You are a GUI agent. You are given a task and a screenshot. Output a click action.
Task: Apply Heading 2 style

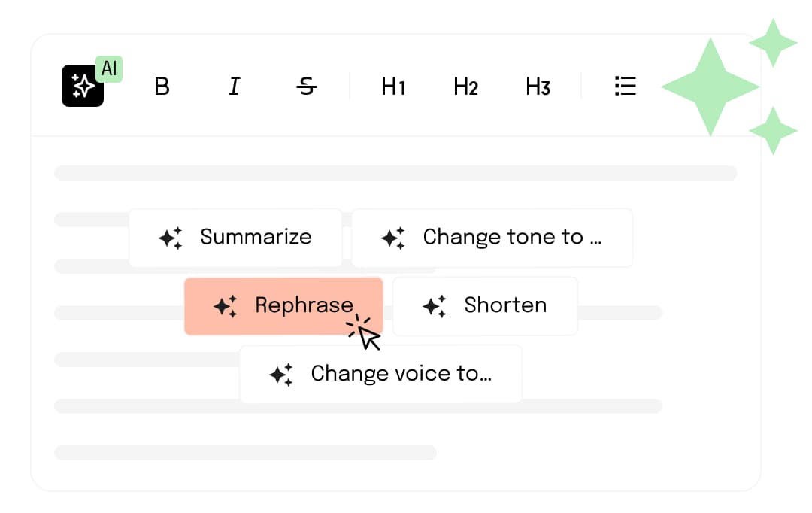pos(465,87)
